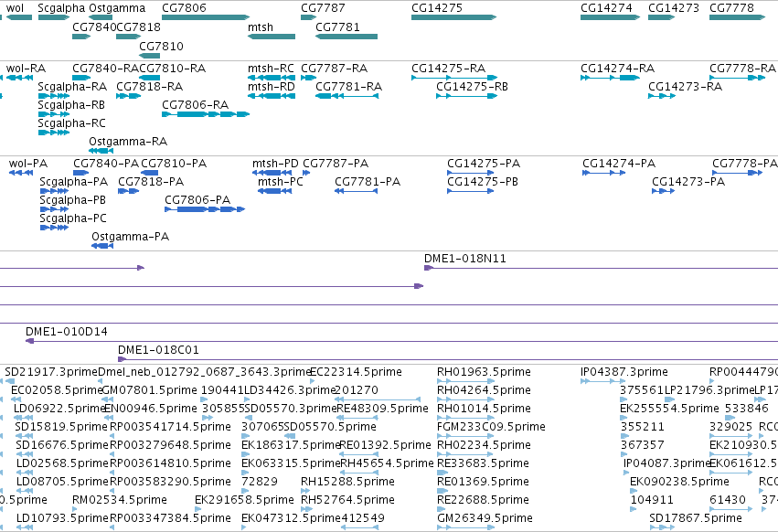Click the CG7818 gene label
Screen dimensions: 778x532
pos(138,27)
